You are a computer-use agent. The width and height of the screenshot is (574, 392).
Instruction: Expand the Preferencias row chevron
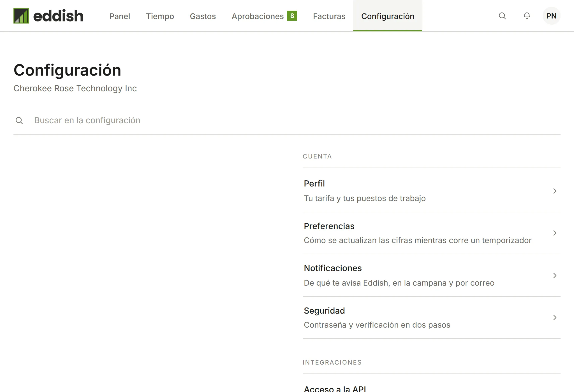pyautogui.click(x=555, y=233)
